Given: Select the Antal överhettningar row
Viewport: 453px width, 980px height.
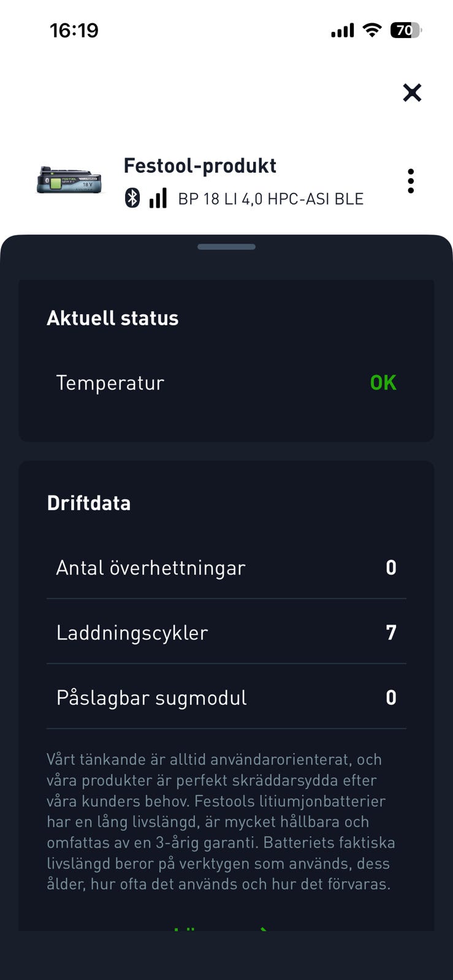Looking at the screenshot, I should (226, 568).
